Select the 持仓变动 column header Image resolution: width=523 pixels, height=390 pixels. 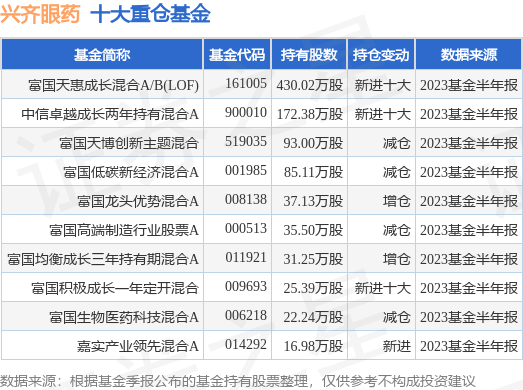coord(381,55)
